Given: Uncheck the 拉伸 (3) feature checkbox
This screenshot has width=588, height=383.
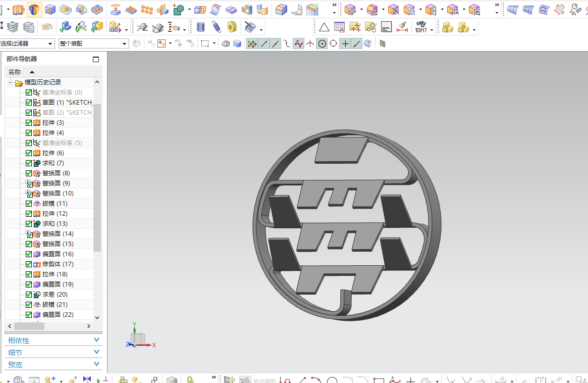Looking at the screenshot, I should [28, 123].
